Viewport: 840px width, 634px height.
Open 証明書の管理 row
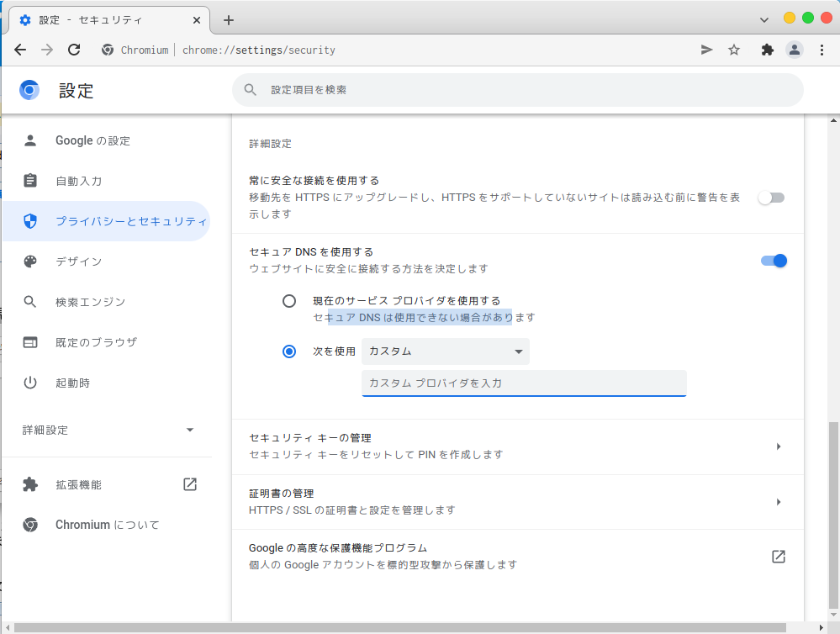click(x=517, y=502)
